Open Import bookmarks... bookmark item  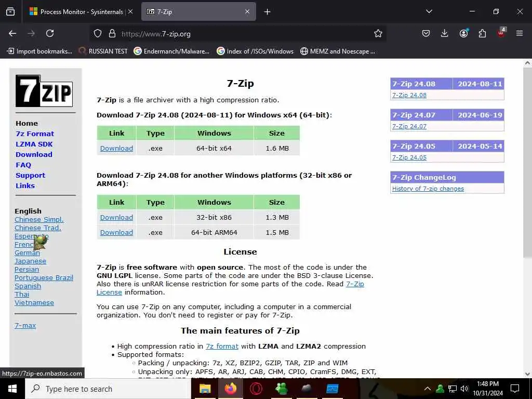click(39, 51)
